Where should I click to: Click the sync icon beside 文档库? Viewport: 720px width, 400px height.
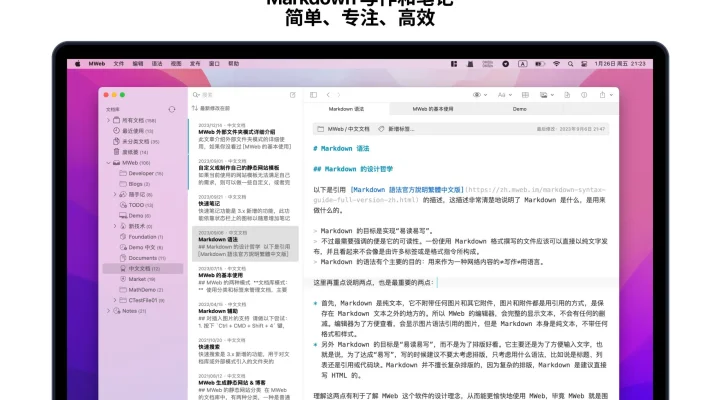pyautogui.click(x=172, y=109)
